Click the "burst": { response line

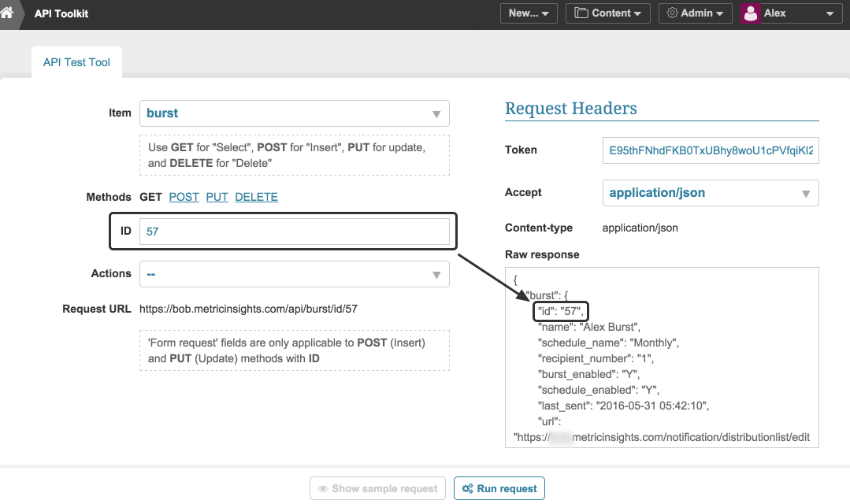point(547,295)
